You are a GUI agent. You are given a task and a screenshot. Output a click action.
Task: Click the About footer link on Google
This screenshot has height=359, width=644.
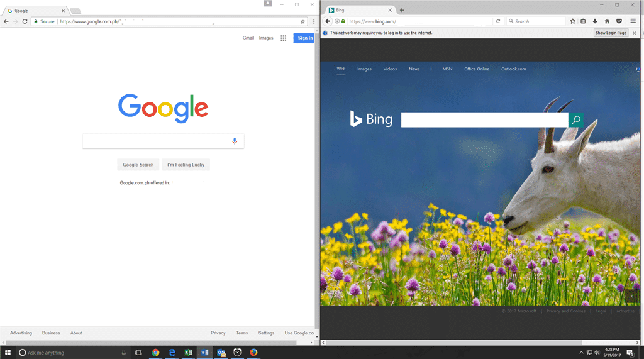76,333
